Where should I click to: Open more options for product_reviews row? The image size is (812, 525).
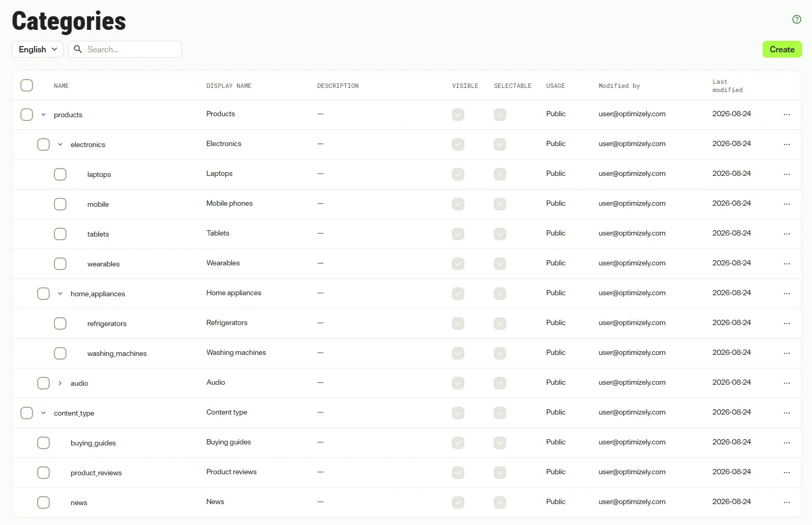pos(787,473)
